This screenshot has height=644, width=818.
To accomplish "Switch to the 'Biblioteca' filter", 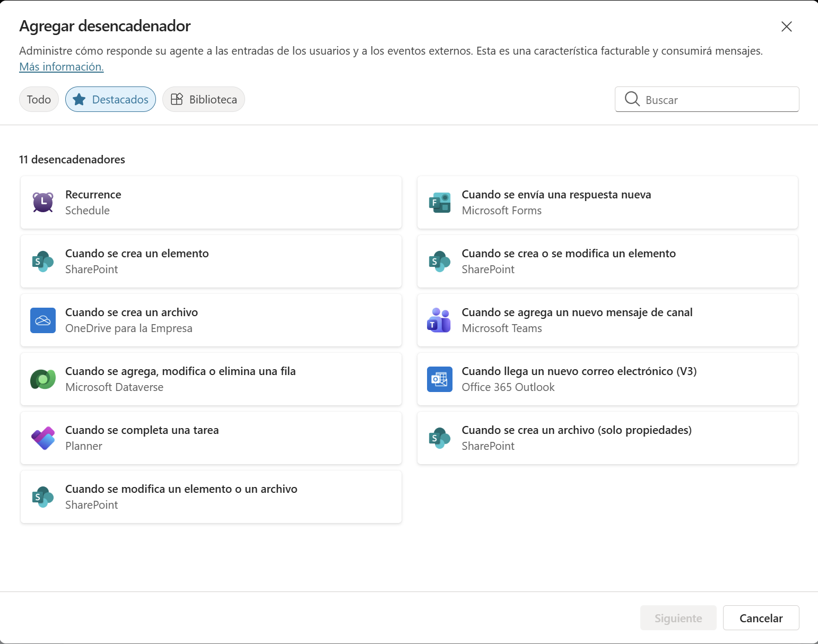I will coord(203,99).
